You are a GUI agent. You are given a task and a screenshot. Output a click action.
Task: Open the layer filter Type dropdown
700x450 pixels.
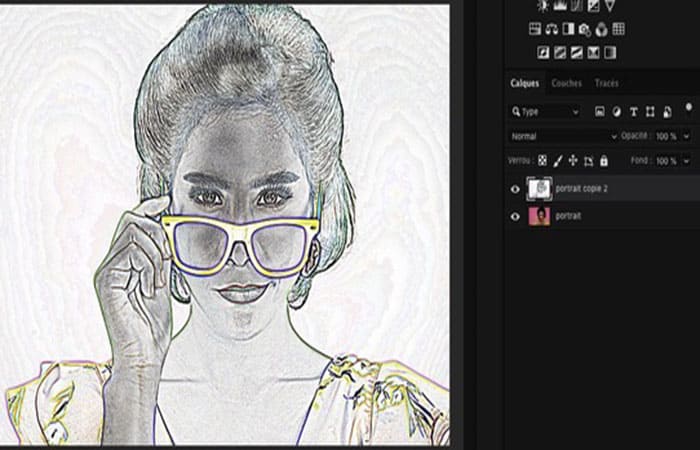click(545, 112)
